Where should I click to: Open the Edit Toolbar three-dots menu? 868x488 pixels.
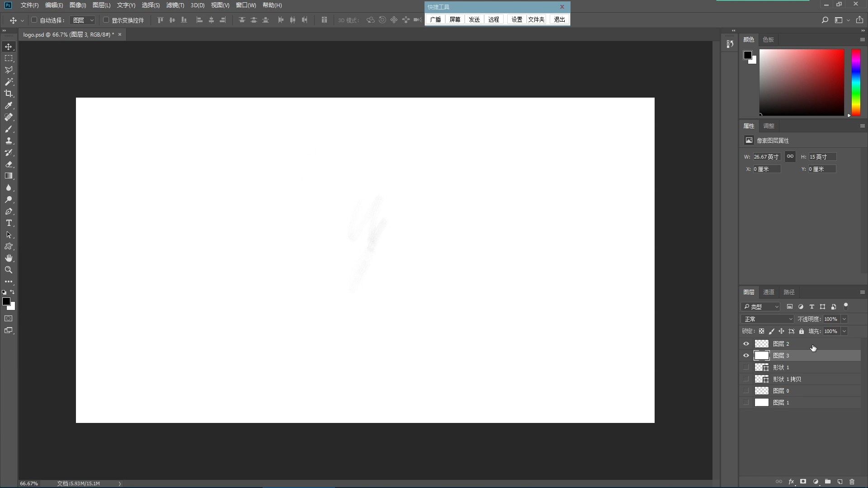point(9,282)
